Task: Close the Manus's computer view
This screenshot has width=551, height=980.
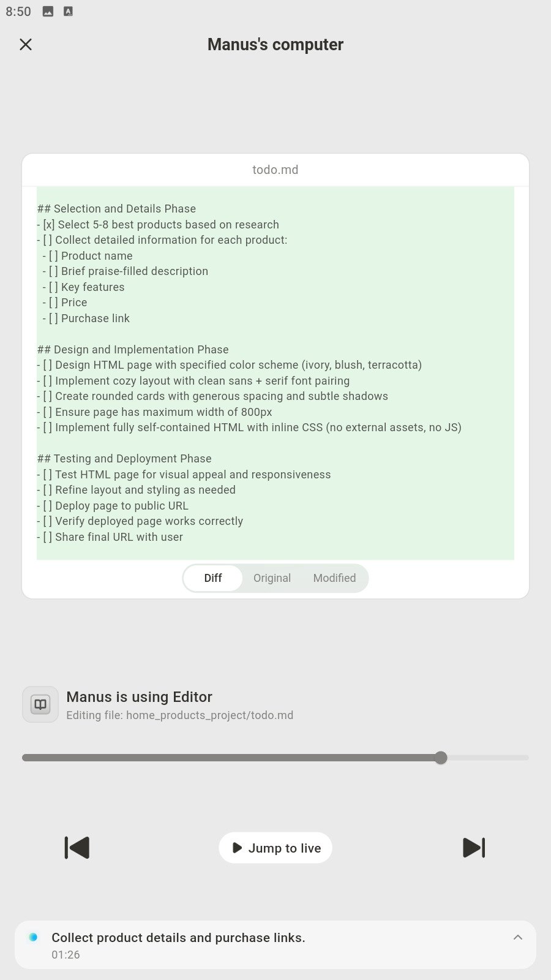Action: (26, 44)
